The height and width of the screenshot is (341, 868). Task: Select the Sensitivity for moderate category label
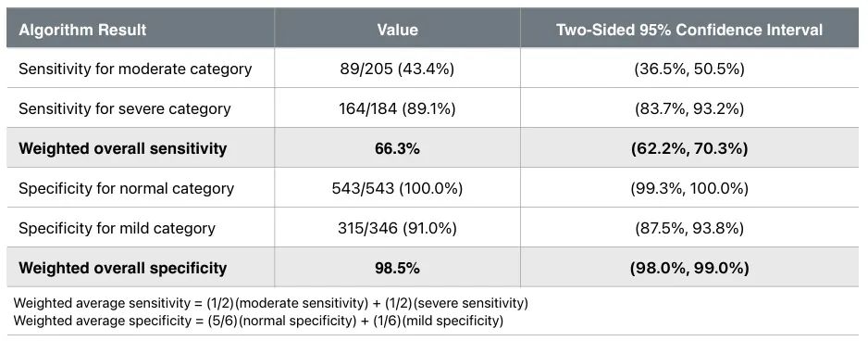[135, 69]
